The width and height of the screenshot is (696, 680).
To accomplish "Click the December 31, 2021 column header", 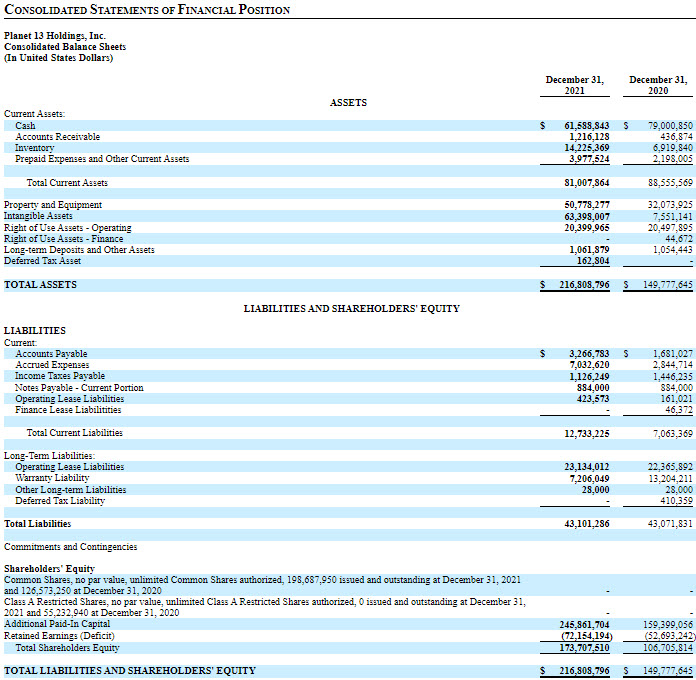I will [574, 85].
